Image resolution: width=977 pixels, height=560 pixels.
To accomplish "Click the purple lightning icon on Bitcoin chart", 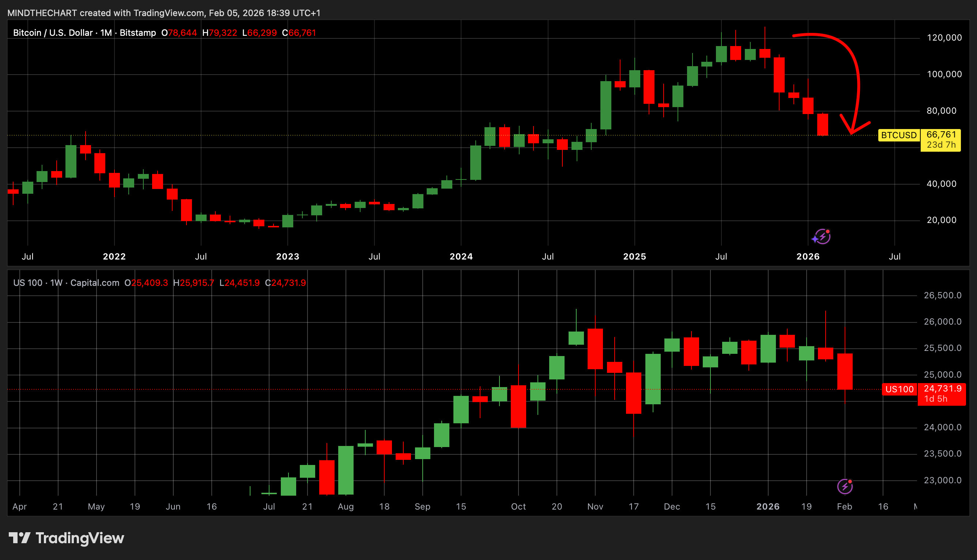I will (x=822, y=237).
